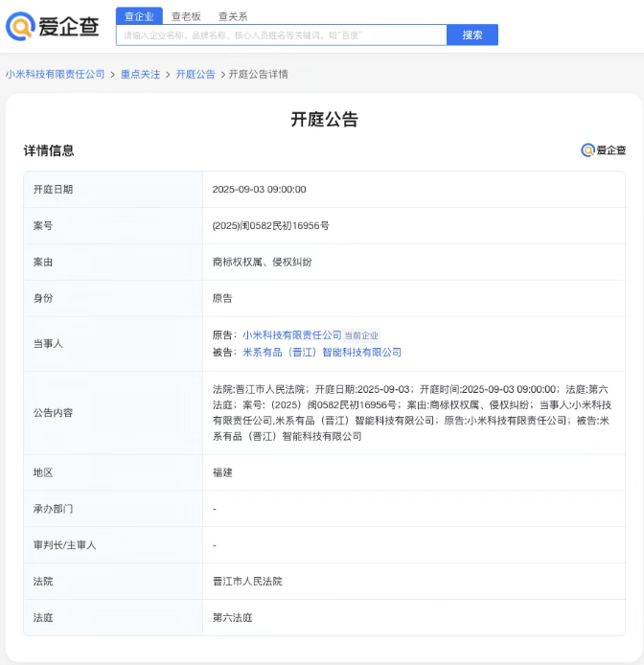Click the 开庭日期 row label
This screenshot has height=665, width=644.
pyautogui.click(x=53, y=189)
